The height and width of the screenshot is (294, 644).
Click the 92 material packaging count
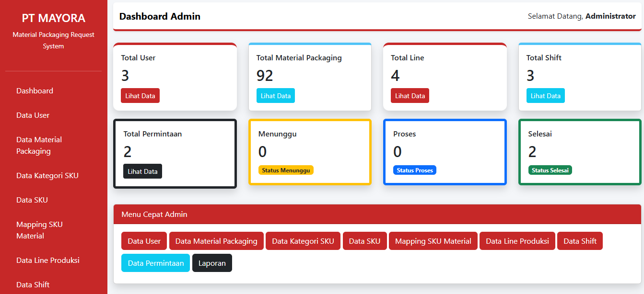click(265, 76)
